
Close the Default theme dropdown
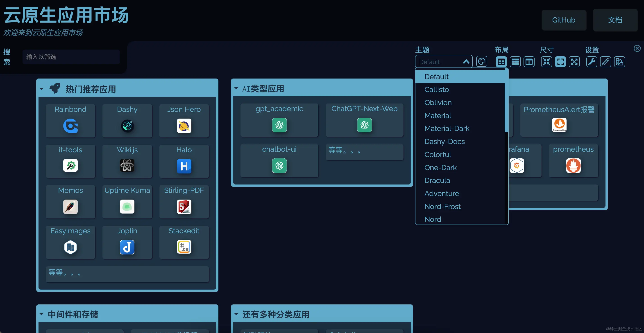(x=466, y=62)
